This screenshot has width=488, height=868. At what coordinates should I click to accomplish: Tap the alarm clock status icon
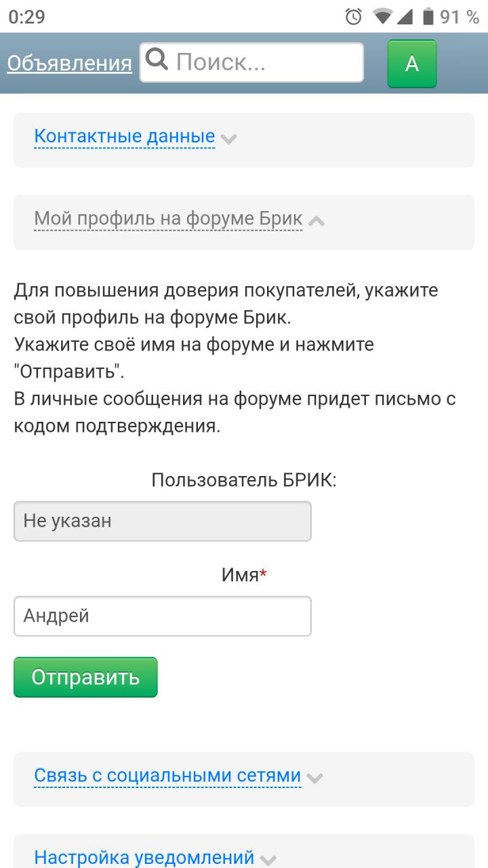pyautogui.click(x=354, y=16)
